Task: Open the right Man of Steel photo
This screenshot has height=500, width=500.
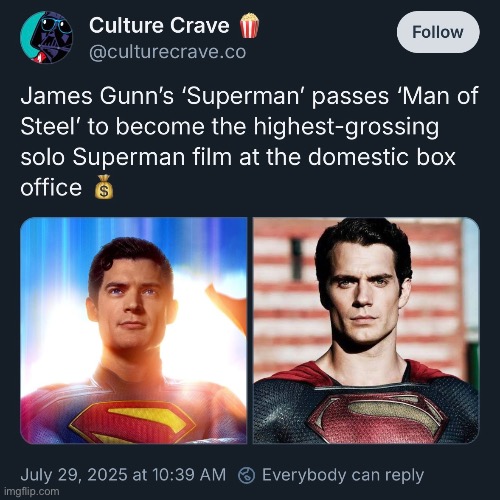Action: point(366,330)
